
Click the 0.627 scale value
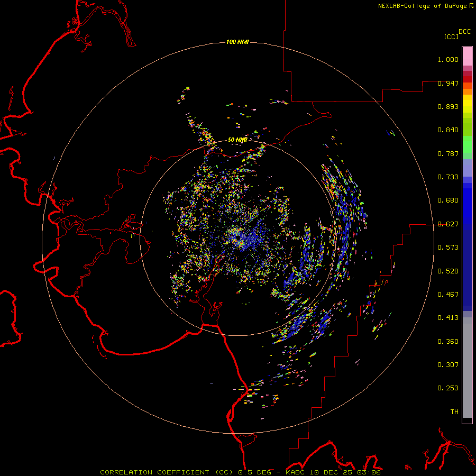(x=448, y=224)
